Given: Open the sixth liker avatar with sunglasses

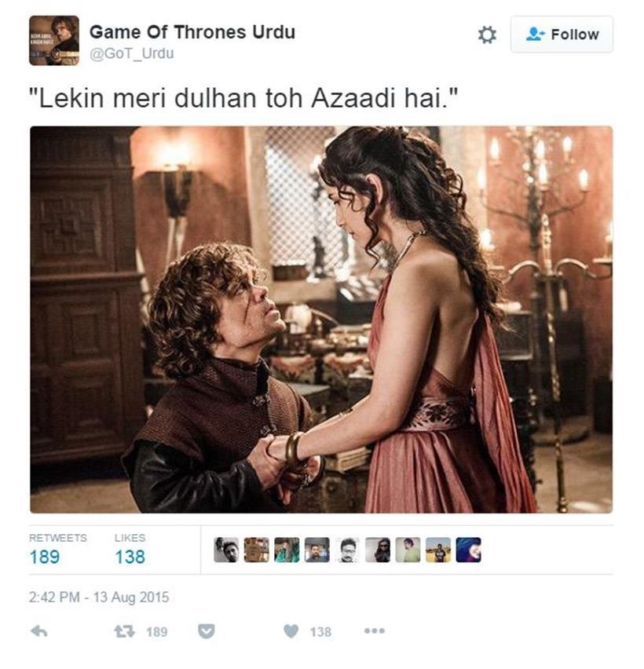Looking at the screenshot, I should tap(378, 550).
